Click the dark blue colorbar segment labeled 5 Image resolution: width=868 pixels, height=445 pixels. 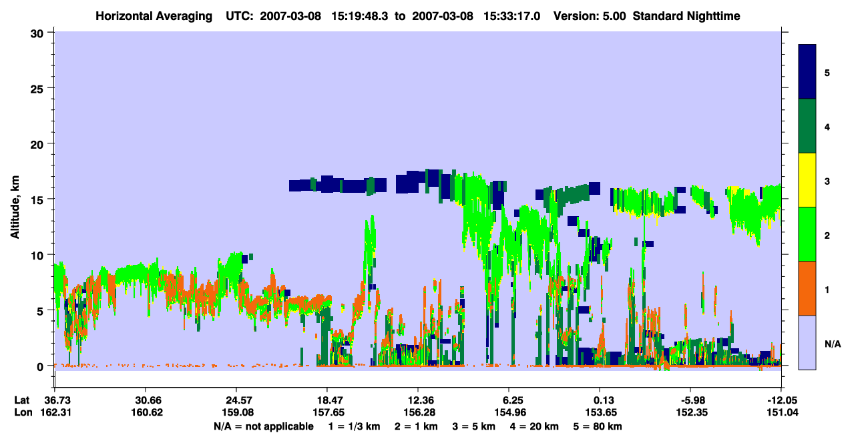[x=807, y=72]
